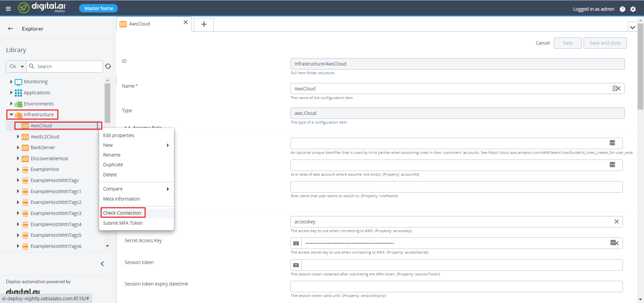Screen dimensions: 644x303
Task: Cancel editing the configuration item
Action: click(x=542, y=43)
